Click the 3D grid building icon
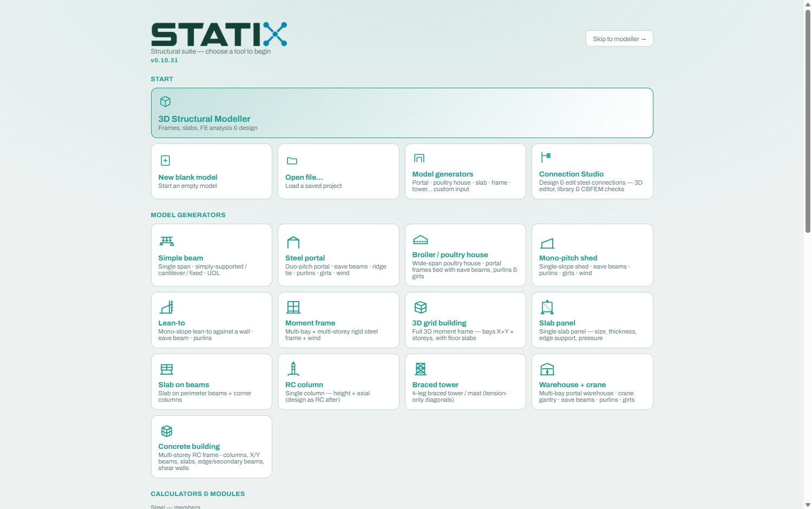The width and height of the screenshot is (812, 509). click(x=421, y=307)
